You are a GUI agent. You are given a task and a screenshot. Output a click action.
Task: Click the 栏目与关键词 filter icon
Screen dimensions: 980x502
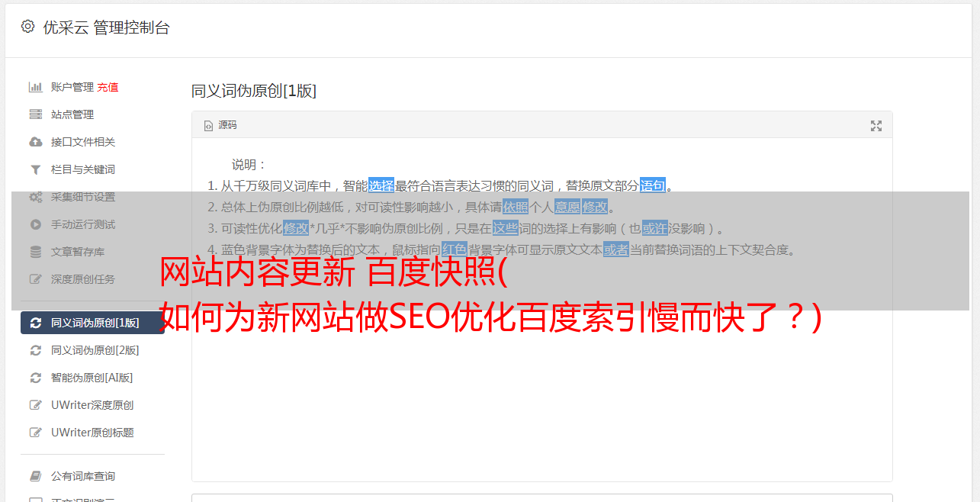[x=36, y=169]
